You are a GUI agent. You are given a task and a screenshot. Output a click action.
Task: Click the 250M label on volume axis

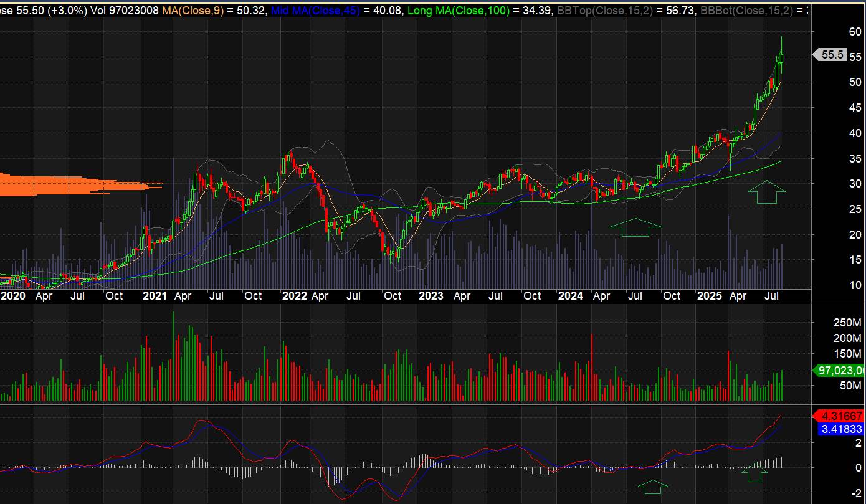click(x=847, y=322)
